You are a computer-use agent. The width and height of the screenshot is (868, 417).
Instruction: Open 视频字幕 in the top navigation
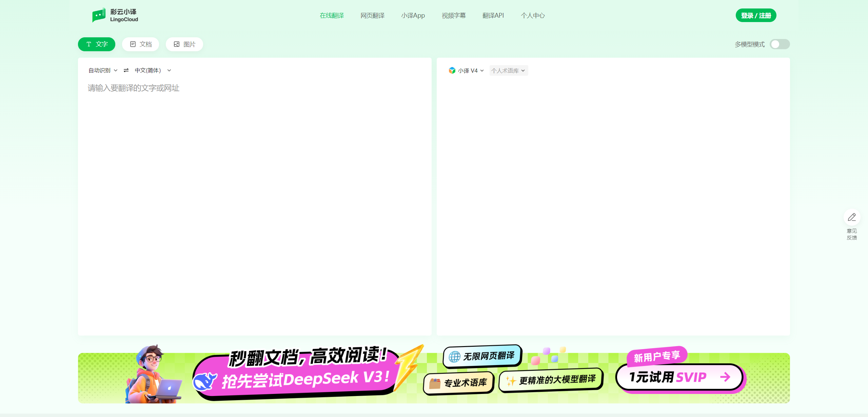coord(453,16)
